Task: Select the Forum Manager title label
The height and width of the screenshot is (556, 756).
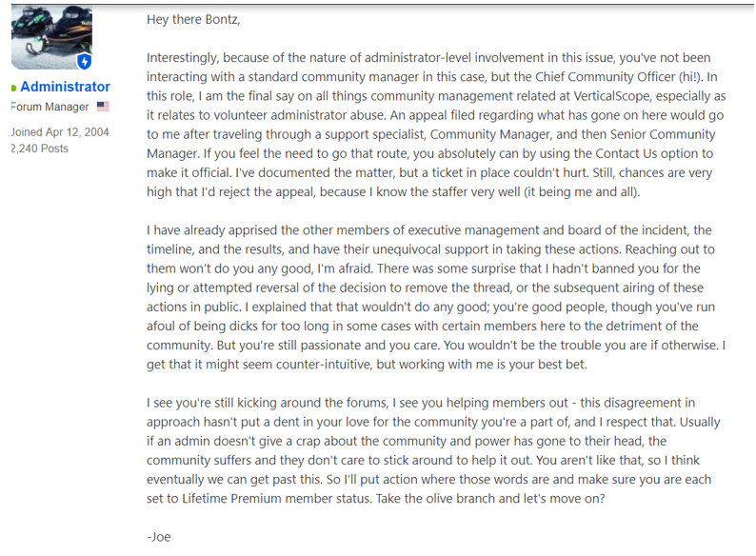Action: click(x=50, y=107)
